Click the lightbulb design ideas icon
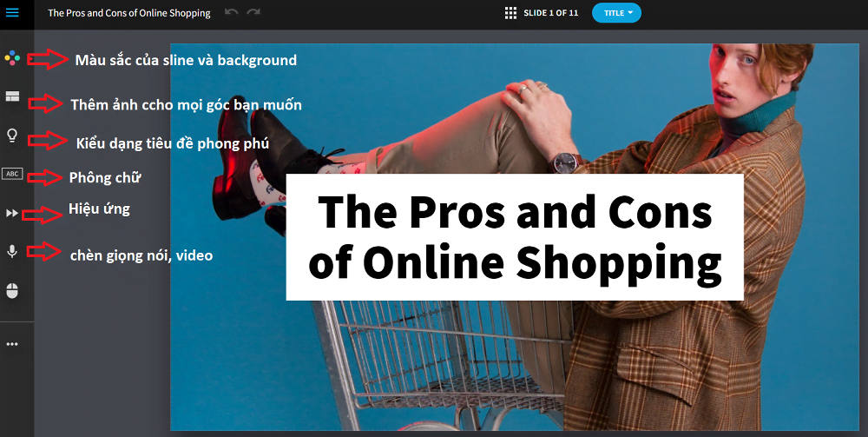 (x=12, y=136)
